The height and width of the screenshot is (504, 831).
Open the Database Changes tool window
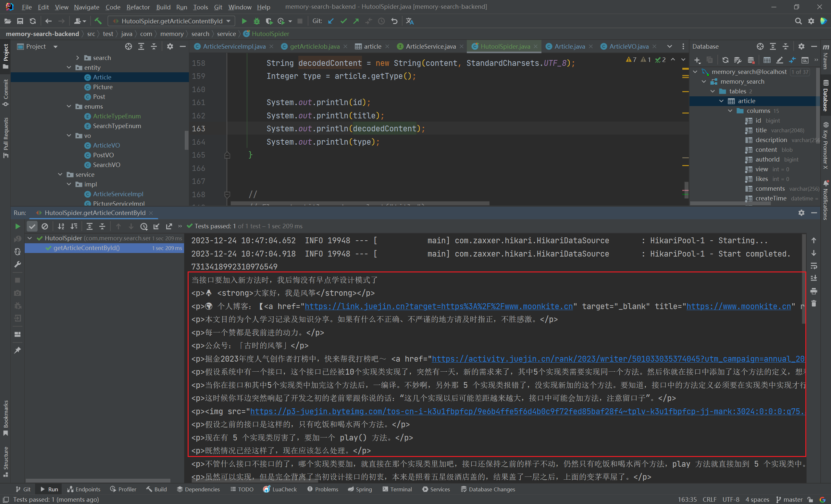coord(488,489)
